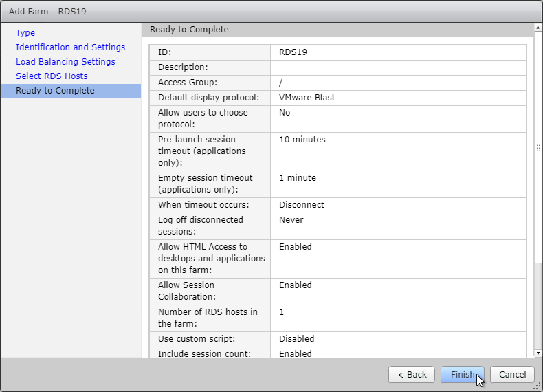Click the scrollbar down arrow
Viewport: 543px width, 392px height.
pos(538,353)
